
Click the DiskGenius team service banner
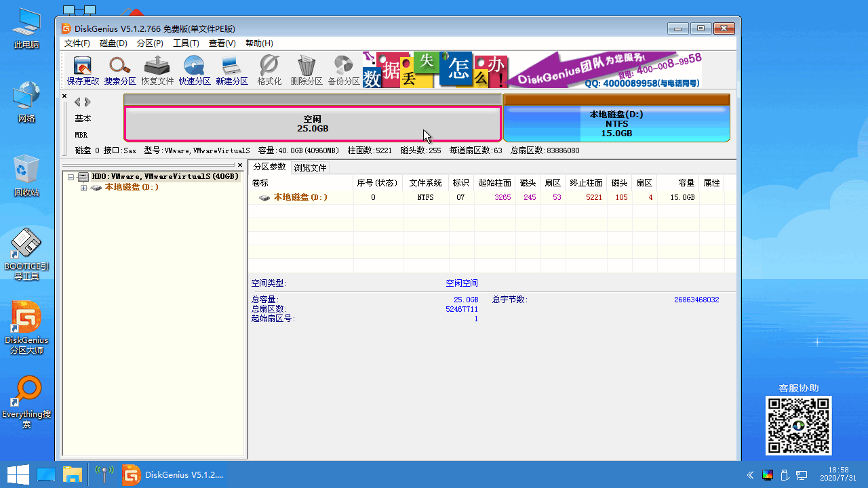coord(606,70)
